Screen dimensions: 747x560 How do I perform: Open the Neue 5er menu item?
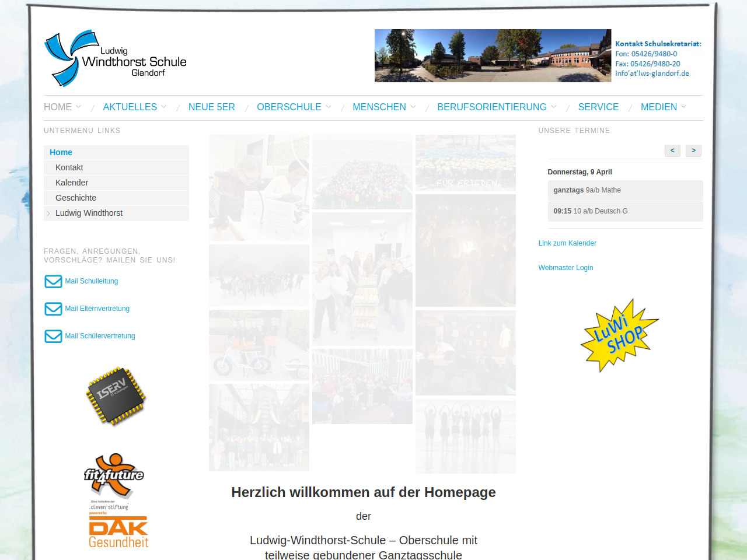click(x=211, y=107)
